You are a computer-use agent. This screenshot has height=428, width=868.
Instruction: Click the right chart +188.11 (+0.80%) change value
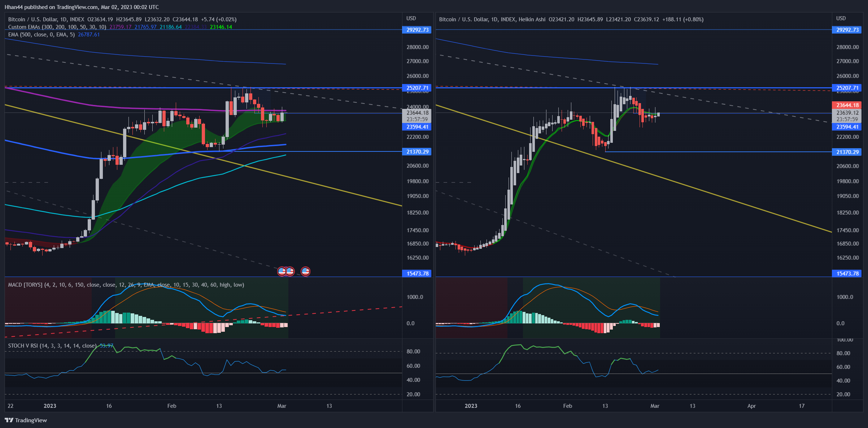pos(683,19)
